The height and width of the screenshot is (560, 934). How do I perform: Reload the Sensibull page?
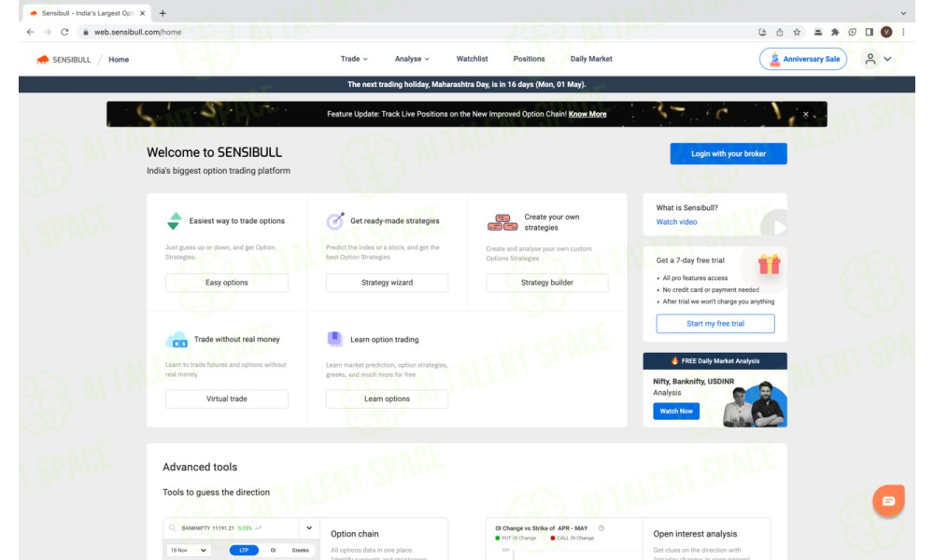(x=64, y=32)
